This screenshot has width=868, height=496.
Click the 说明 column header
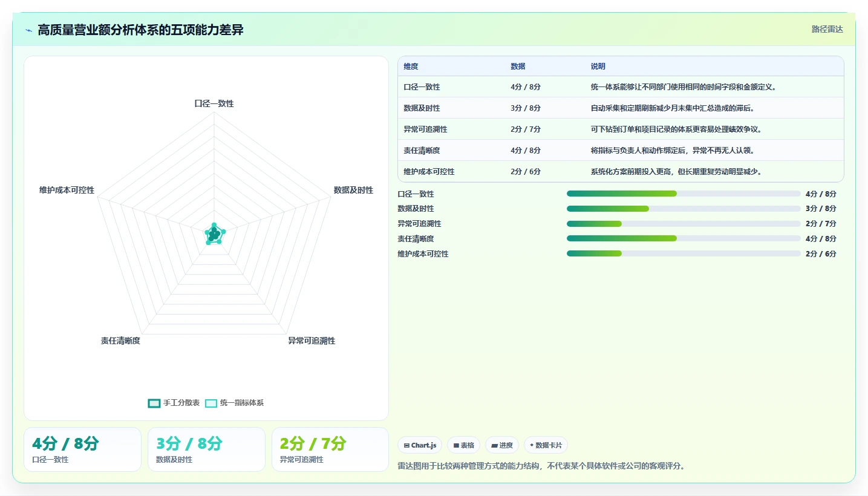tap(598, 67)
